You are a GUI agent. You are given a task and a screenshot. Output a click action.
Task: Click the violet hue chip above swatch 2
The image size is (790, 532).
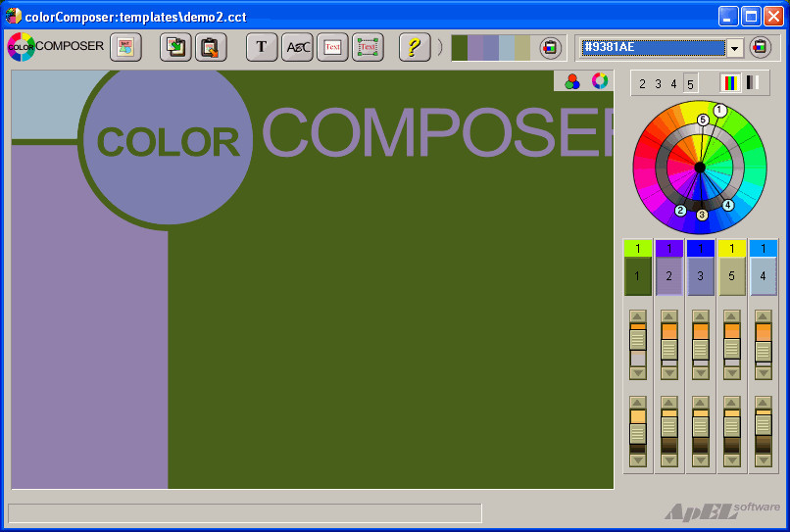(x=669, y=249)
